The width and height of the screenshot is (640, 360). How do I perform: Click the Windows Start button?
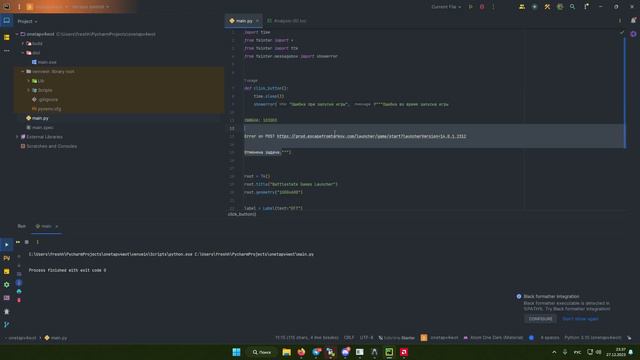pyautogui.click(x=236, y=352)
